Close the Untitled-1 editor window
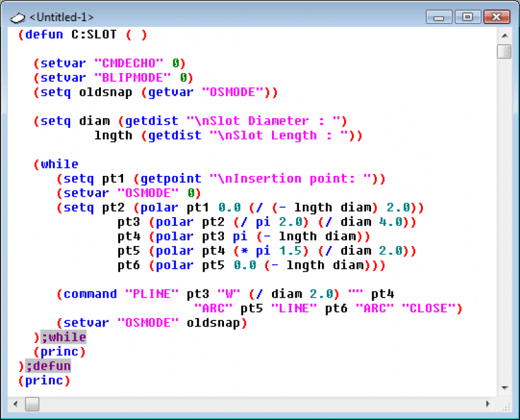 497,17
